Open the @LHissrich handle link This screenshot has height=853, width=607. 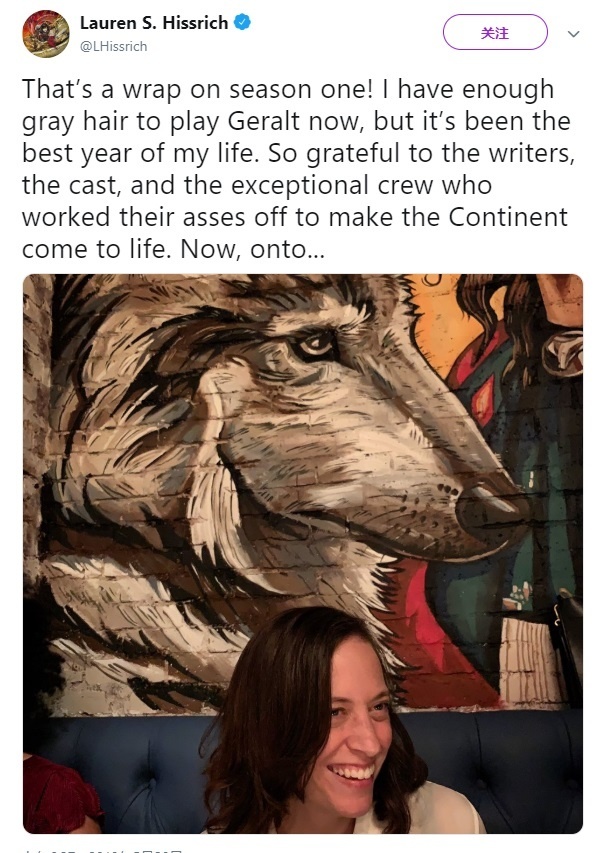coord(114,47)
